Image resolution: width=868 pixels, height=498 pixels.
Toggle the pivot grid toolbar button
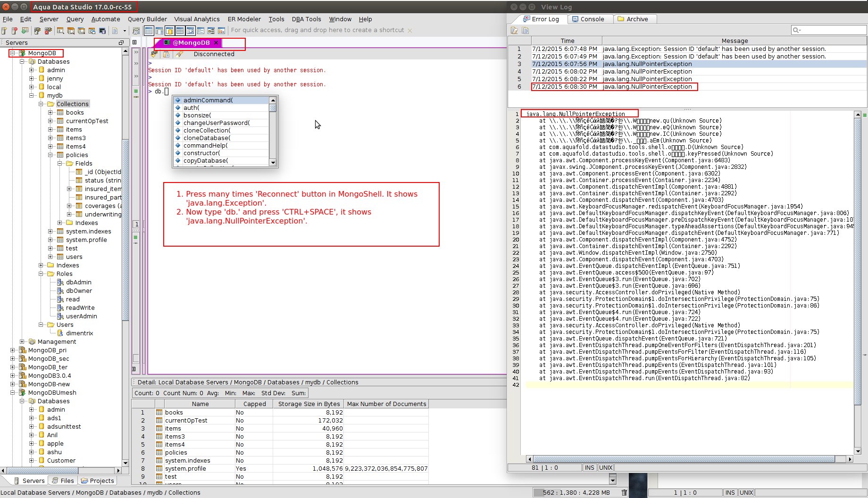(x=190, y=31)
